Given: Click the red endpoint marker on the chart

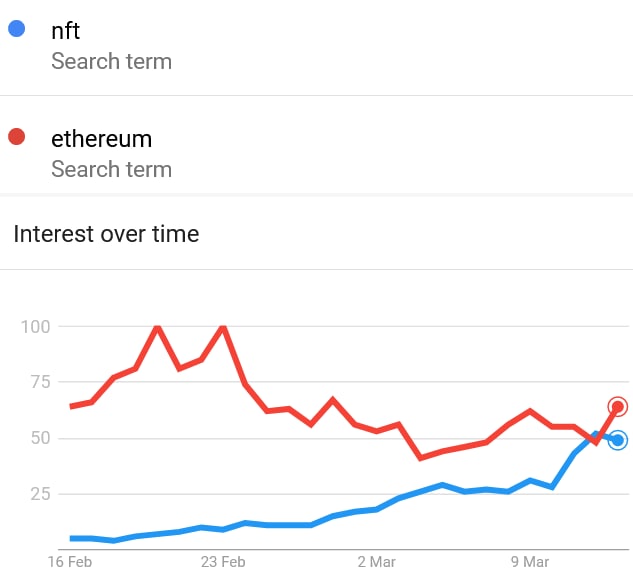Looking at the screenshot, I should click(617, 406).
